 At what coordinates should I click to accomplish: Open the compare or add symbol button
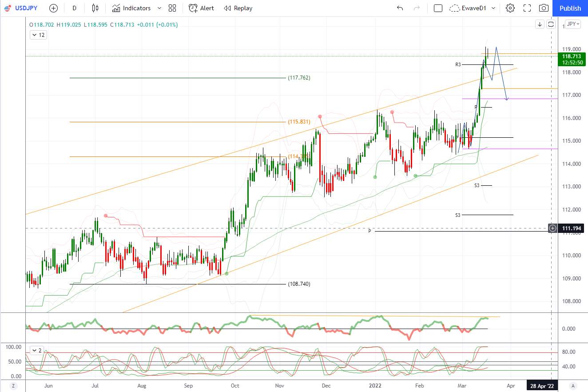pos(53,8)
